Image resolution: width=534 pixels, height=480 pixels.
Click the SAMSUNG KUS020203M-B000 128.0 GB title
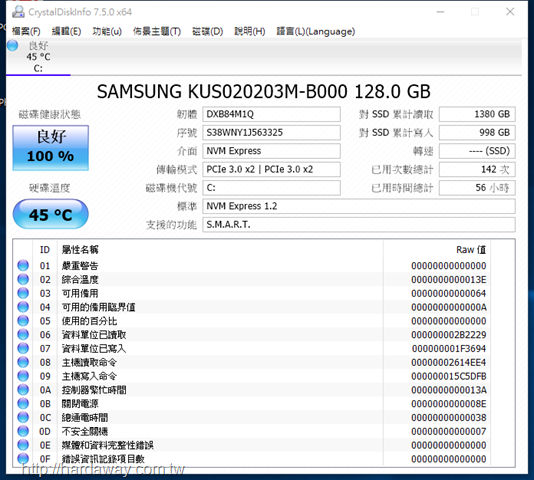264,92
